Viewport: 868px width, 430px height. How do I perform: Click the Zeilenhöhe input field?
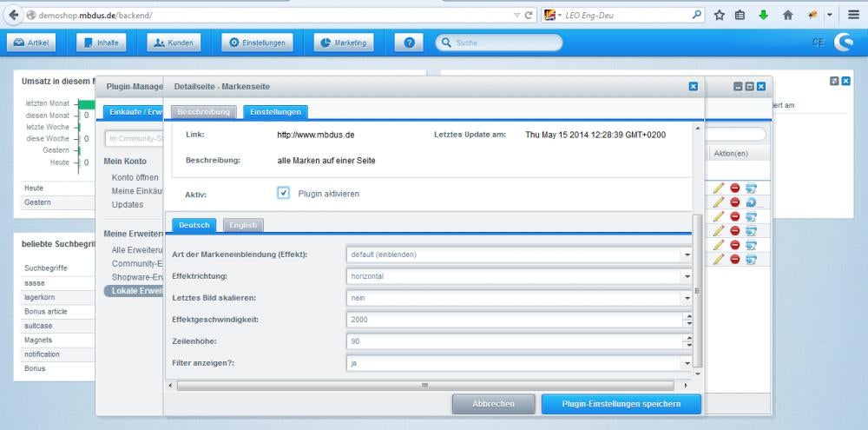click(514, 341)
